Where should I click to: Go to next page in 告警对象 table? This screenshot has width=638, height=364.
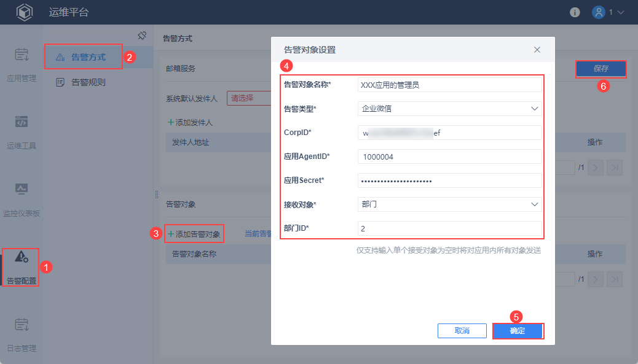[x=595, y=279]
